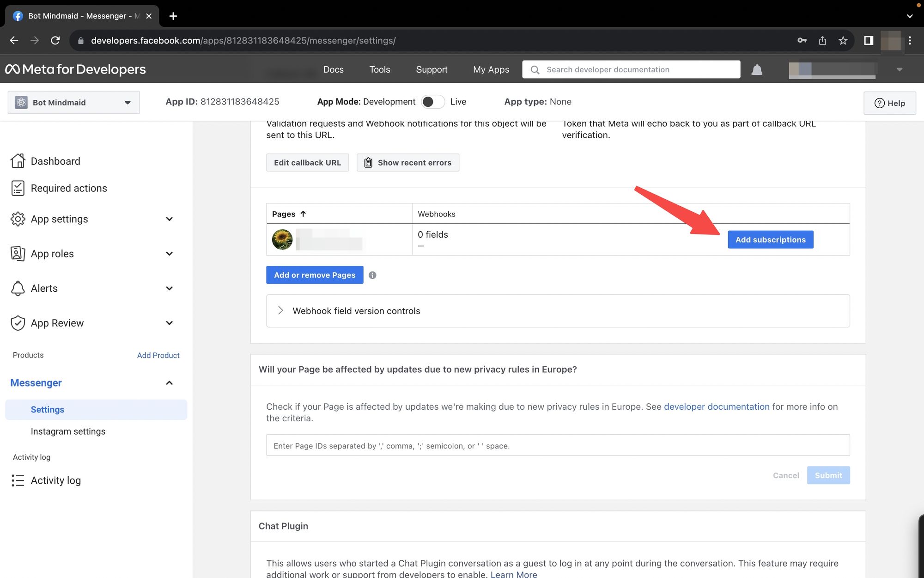Click Add or remove Pages button
This screenshot has height=578, width=924.
tap(315, 275)
